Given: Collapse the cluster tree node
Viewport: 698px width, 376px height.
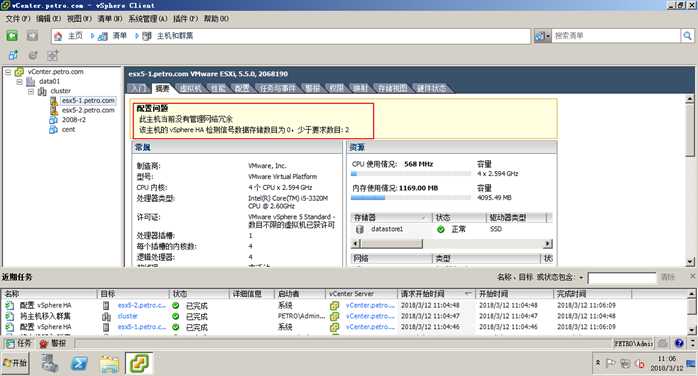Looking at the screenshot, I should (31, 91).
